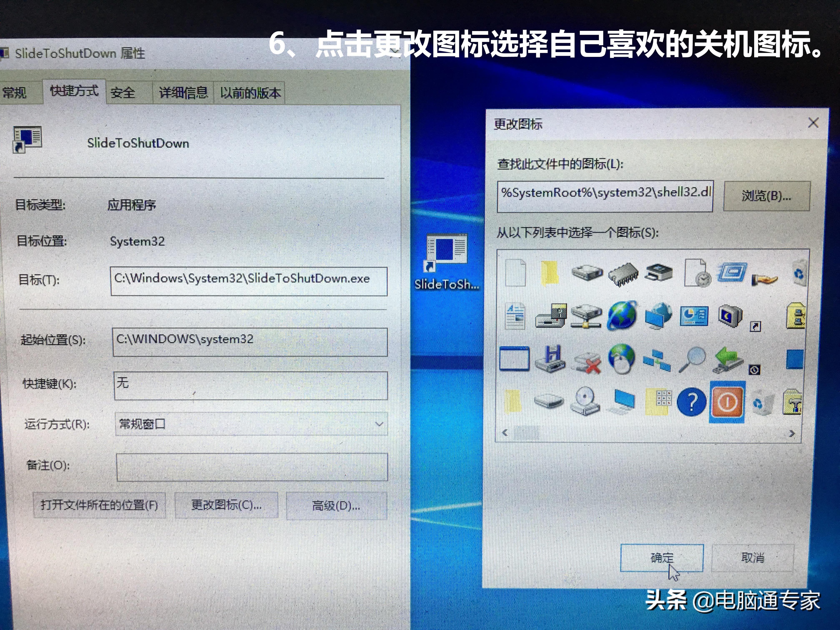Select the CD drive with disc icon
This screenshot has height=630, width=840.
tap(585, 401)
